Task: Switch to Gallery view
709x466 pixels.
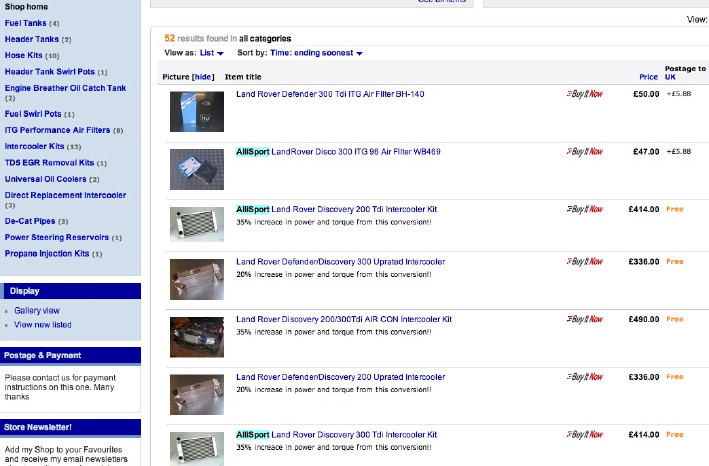Action: (x=37, y=311)
